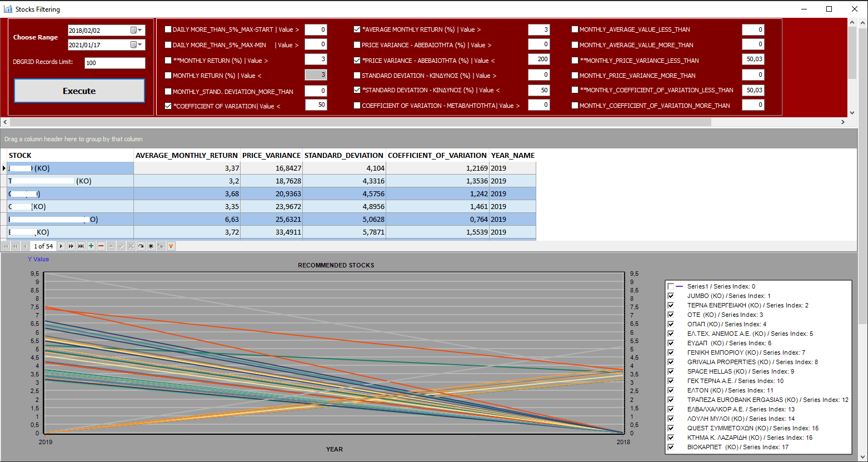Sort by COEFFICIENT_OF_VARIATION column header
The image size is (868, 462).
point(437,155)
